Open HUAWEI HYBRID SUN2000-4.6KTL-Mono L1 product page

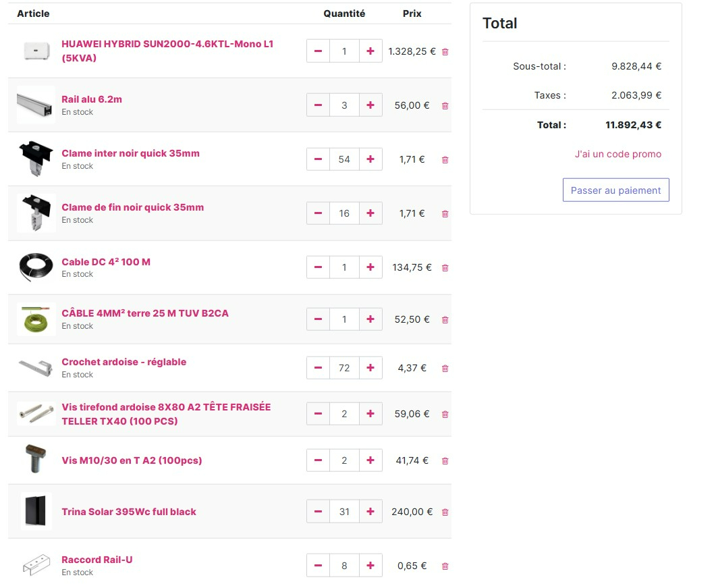pos(167,51)
